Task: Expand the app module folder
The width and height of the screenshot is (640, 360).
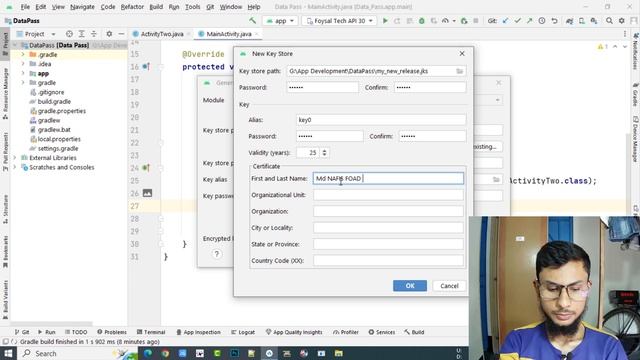Action: [x=23, y=73]
